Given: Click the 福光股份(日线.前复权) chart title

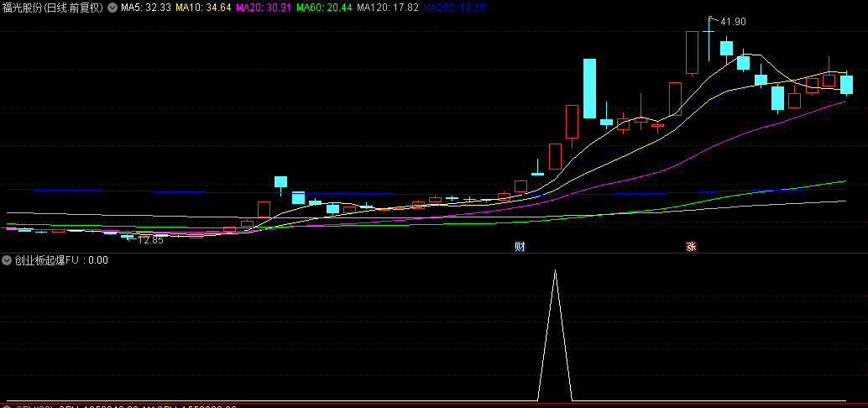Looking at the screenshot, I should tap(53, 8).
